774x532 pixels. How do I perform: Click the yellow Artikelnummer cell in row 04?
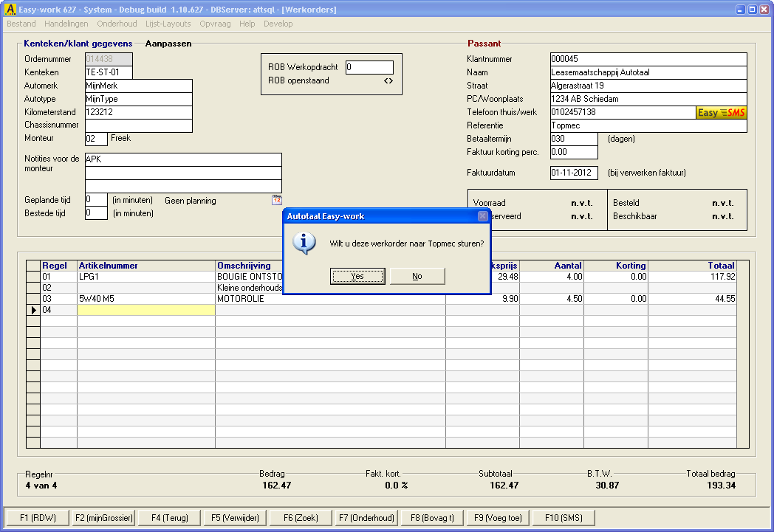[x=146, y=310]
